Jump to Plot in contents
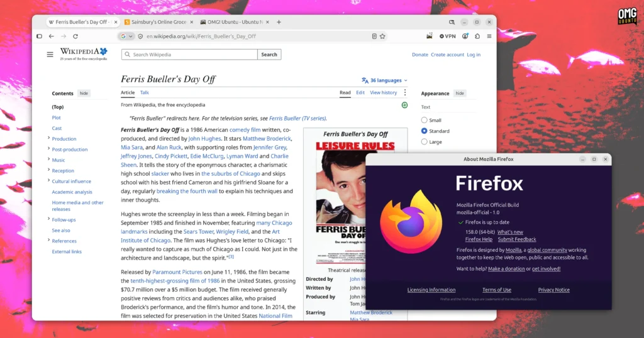Screen dimensions: 644x338 point(56,117)
